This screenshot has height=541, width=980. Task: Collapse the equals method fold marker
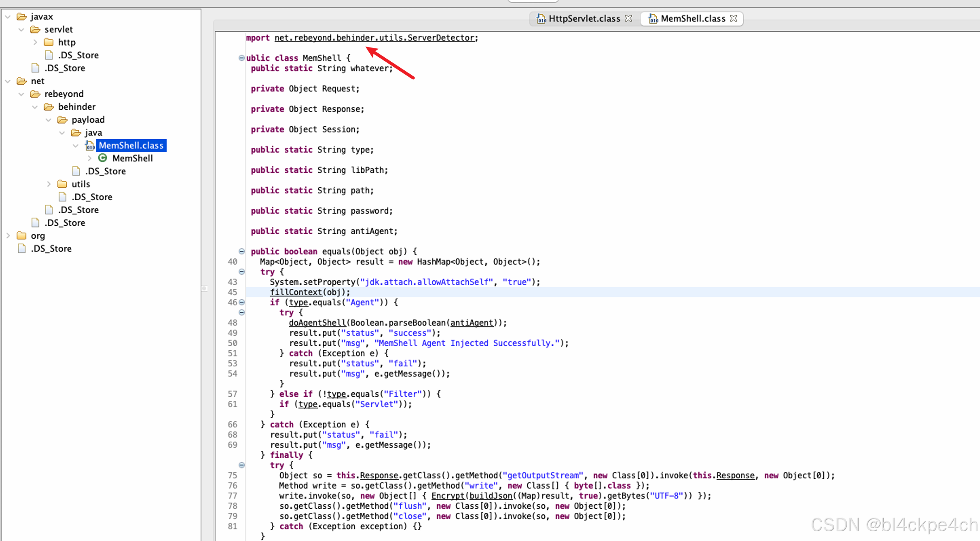242,251
